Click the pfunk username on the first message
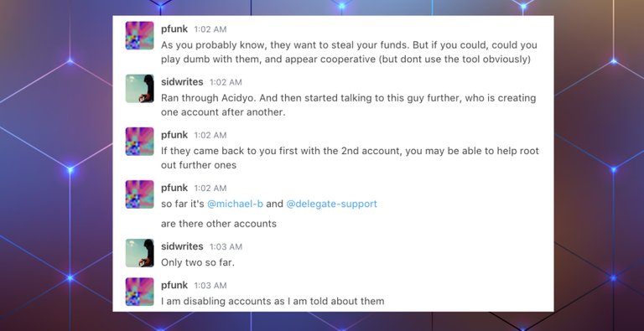The width and height of the screenshot is (644, 331). click(174, 28)
